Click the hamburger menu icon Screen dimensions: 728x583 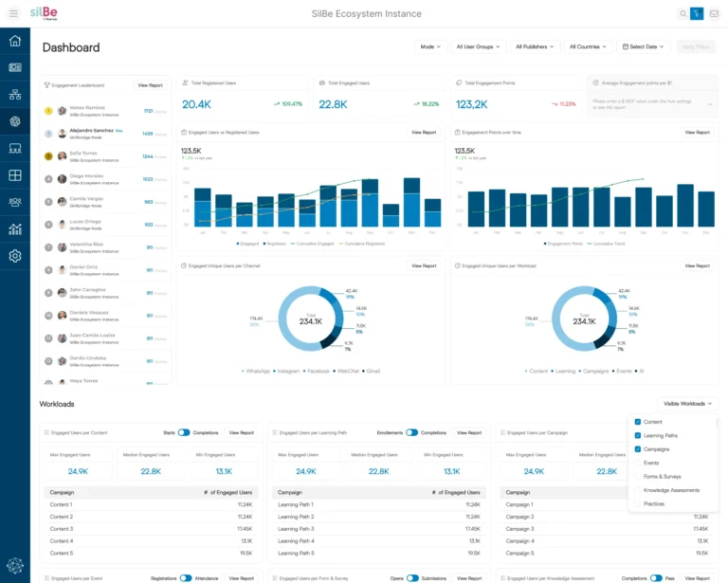pos(12,13)
